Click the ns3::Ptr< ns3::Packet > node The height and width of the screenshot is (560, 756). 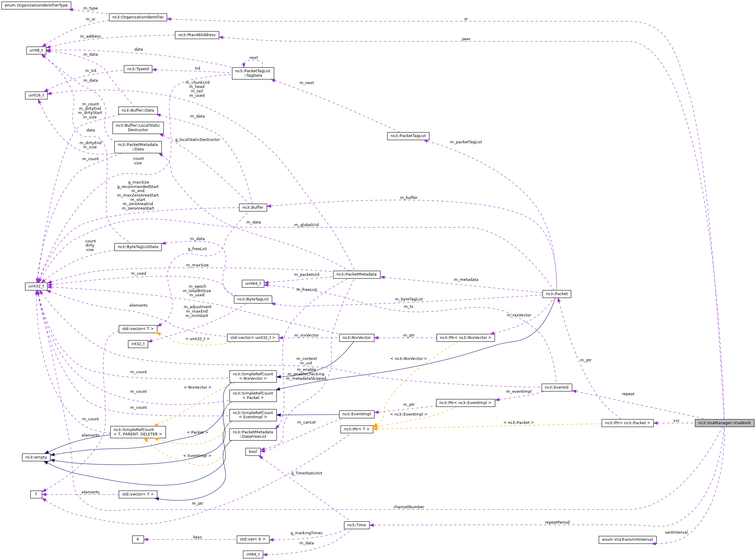coord(627,423)
